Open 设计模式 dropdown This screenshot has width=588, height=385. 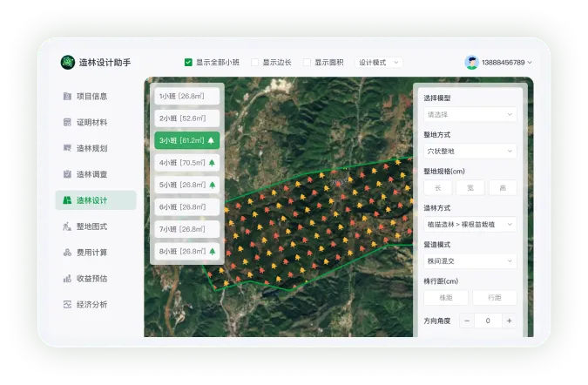click(x=379, y=62)
